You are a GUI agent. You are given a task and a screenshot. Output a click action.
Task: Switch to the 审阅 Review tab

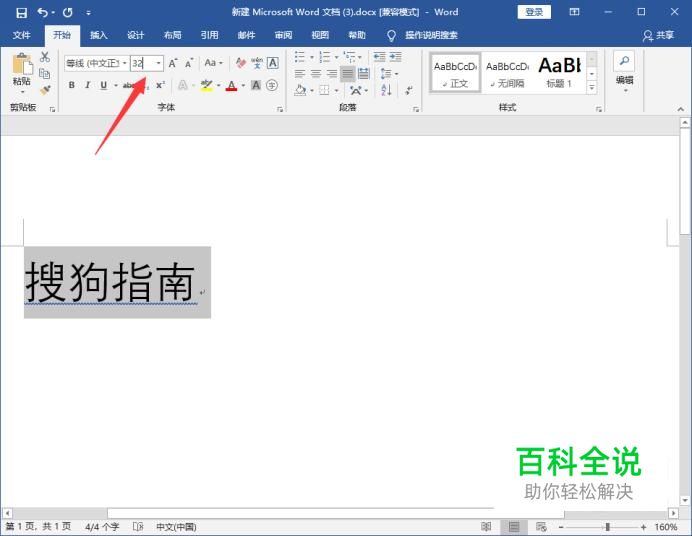point(283,35)
